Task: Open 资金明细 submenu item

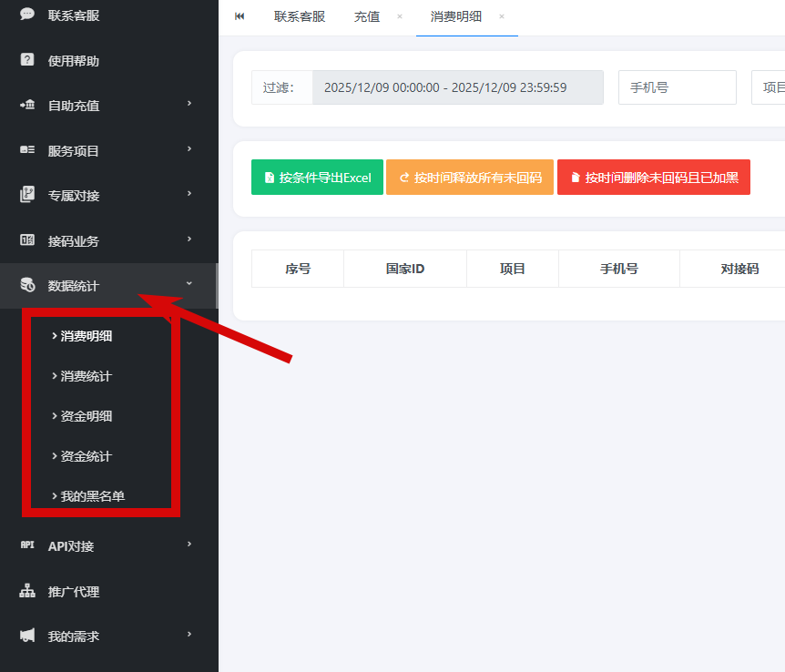Action: pos(86,416)
